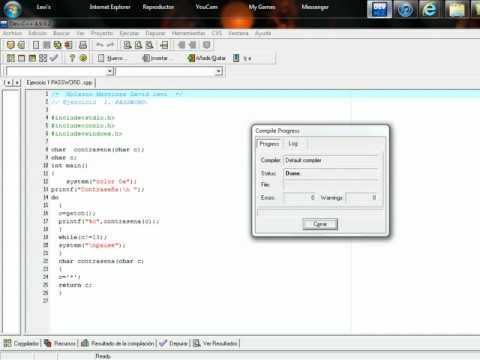Open the Compilador bottom tab
The width and height of the screenshot is (480, 360).
pos(21,343)
